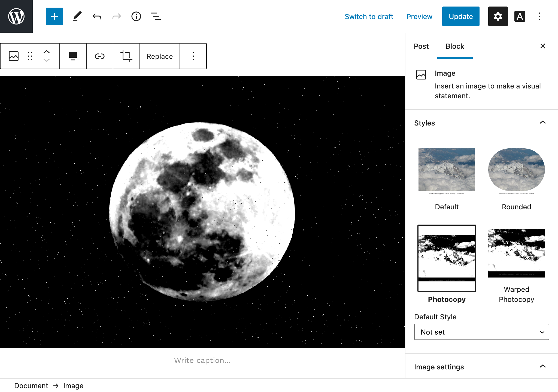Undo the last change

[x=97, y=16]
